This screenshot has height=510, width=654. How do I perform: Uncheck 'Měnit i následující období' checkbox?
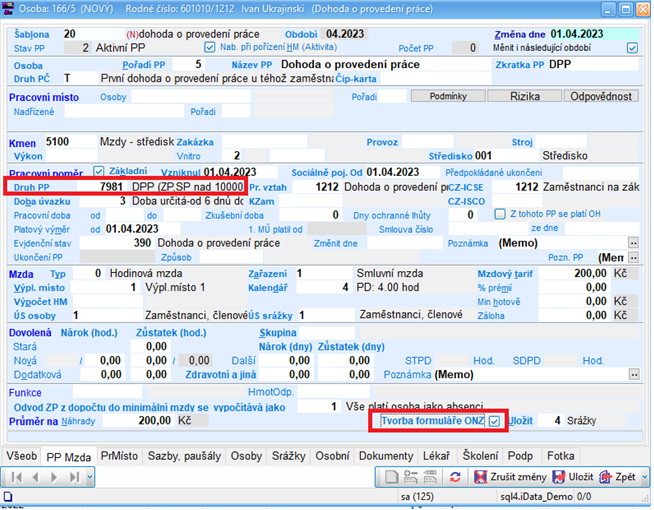coord(631,47)
